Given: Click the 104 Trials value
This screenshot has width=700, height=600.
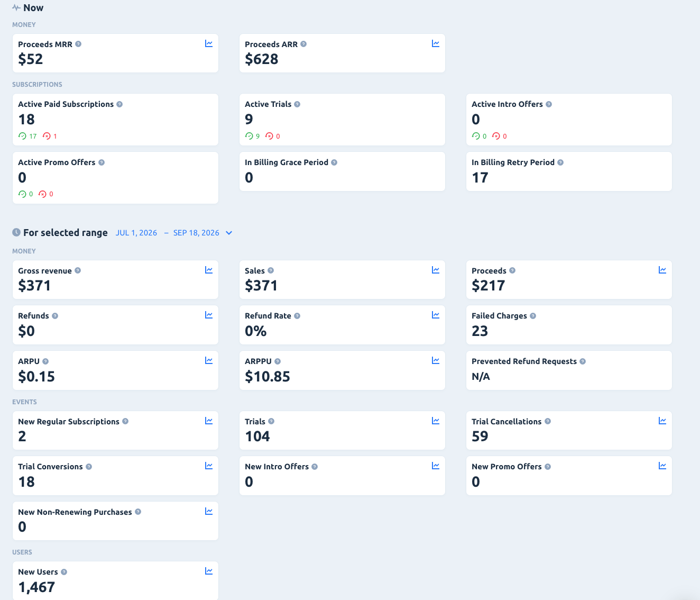Looking at the screenshot, I should (257, 437).
